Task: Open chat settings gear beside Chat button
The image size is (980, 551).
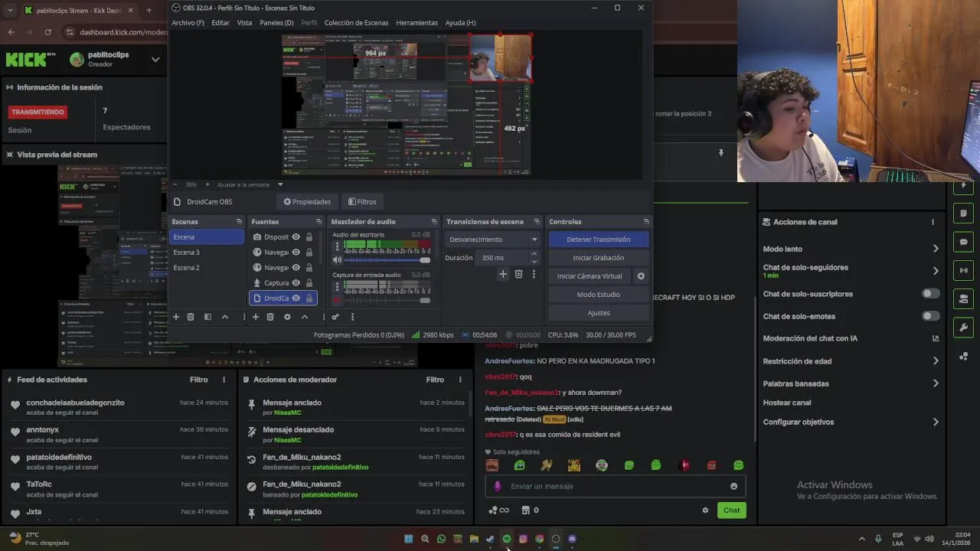Action: (x=705, y=510)
